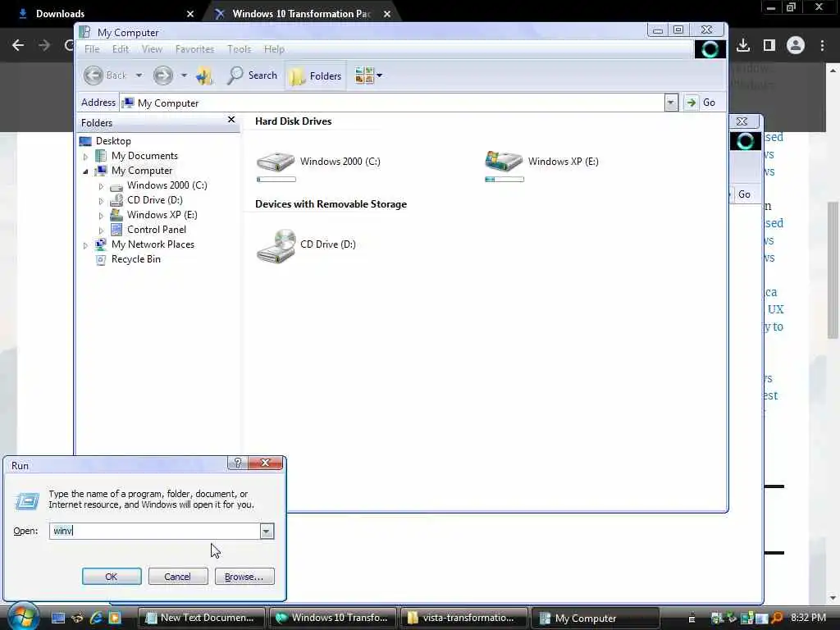
Task: Toggle the Folders pane button
Action: pos(315,76)
